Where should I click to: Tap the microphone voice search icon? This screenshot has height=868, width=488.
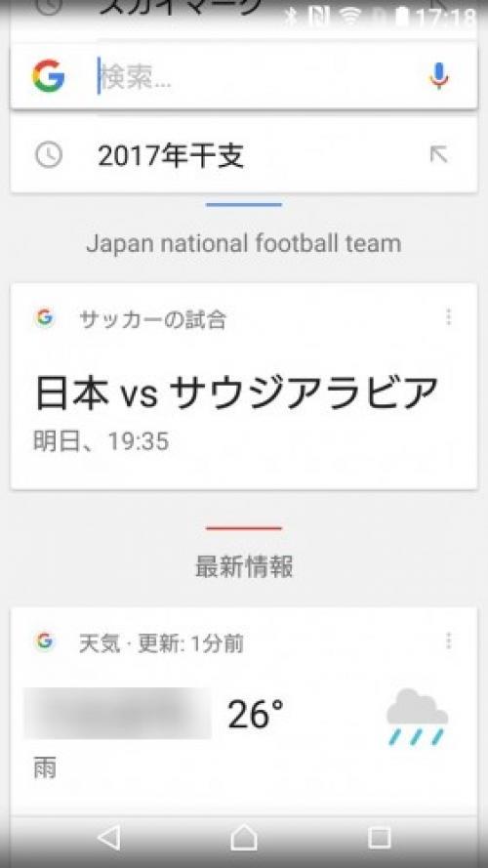coord(439,76)
